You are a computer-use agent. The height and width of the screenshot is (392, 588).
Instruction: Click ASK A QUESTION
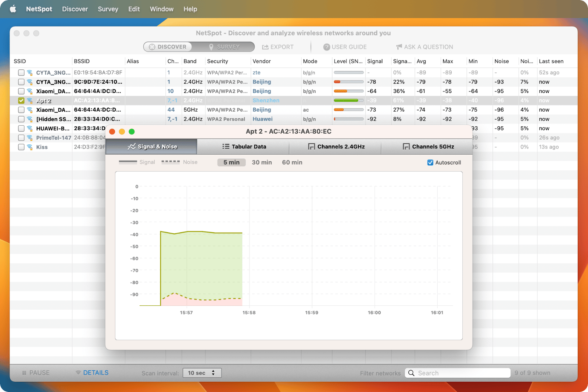pyautogui.click(x=424, y=47)
